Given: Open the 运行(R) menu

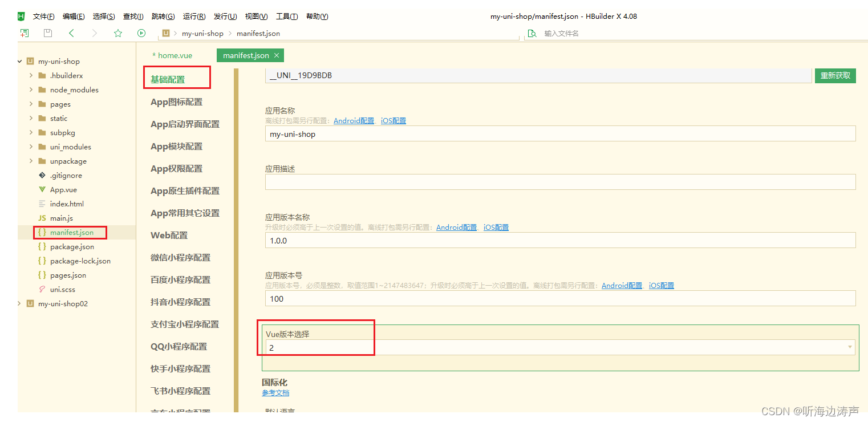Looking at the screenshot, I should pyautogui.click(x=194, y=17).
